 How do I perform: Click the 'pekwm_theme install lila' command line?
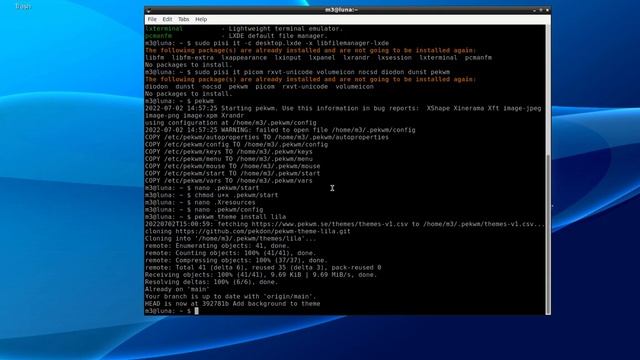pyautogui.click(x=216, y=217)
